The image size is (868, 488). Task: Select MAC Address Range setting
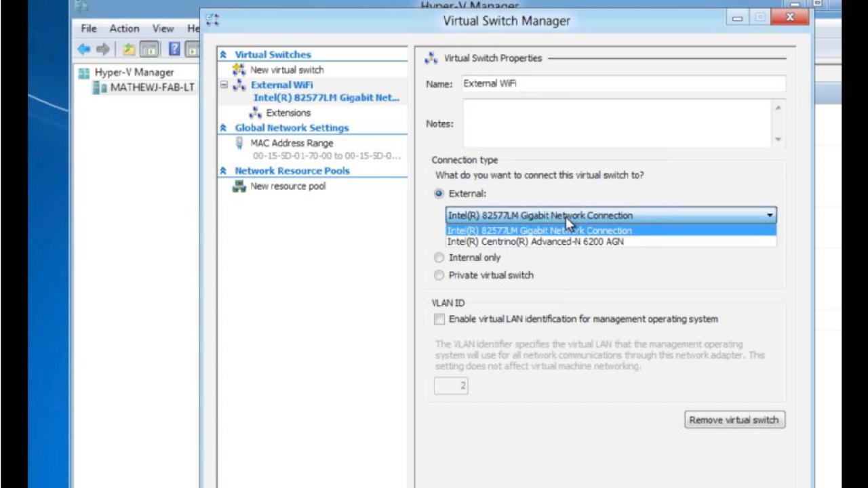pyautogui.click(x=292, y=143)
